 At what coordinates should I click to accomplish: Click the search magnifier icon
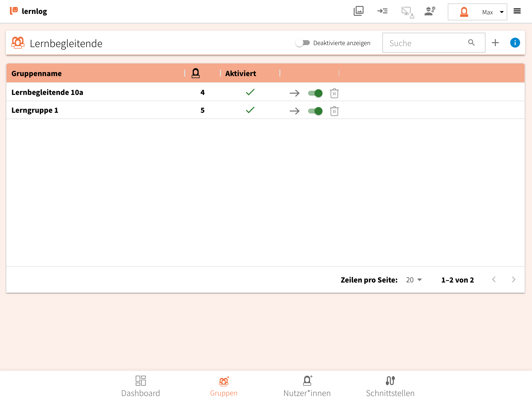(471, 43)
